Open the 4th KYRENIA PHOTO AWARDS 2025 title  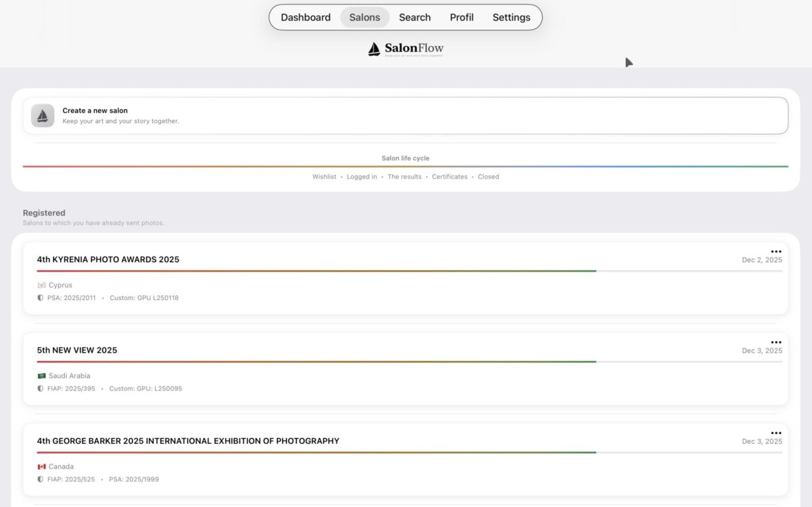click(x=108, y=259)
